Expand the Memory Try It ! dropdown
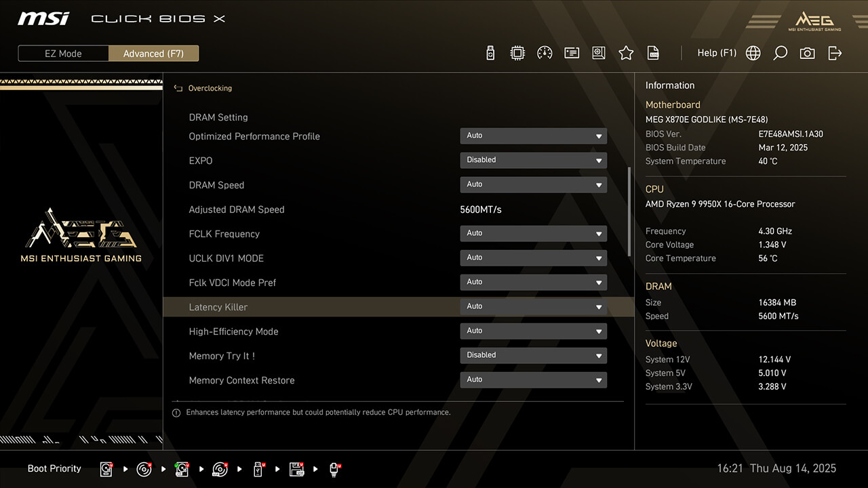Screen dimensions: 868x488 (x=533, y=356)
